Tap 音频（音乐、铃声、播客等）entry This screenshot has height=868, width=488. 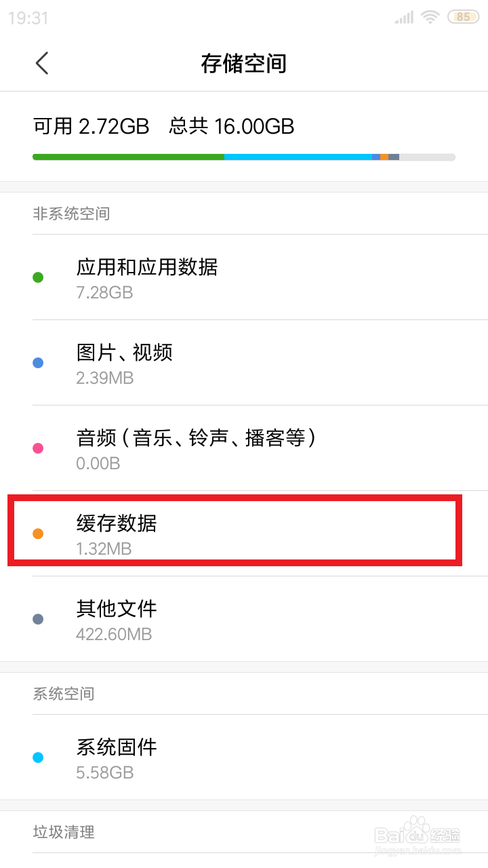point(203,448)
